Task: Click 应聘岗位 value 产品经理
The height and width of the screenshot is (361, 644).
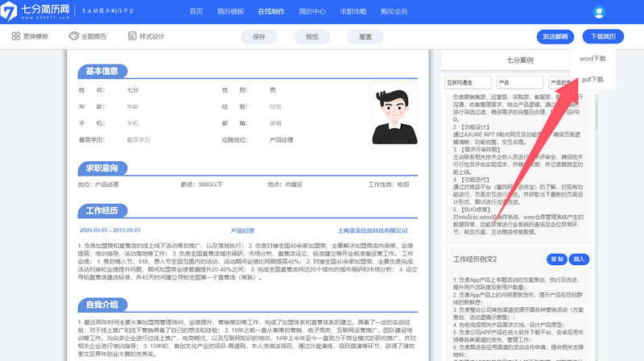Action: (281, 139)
